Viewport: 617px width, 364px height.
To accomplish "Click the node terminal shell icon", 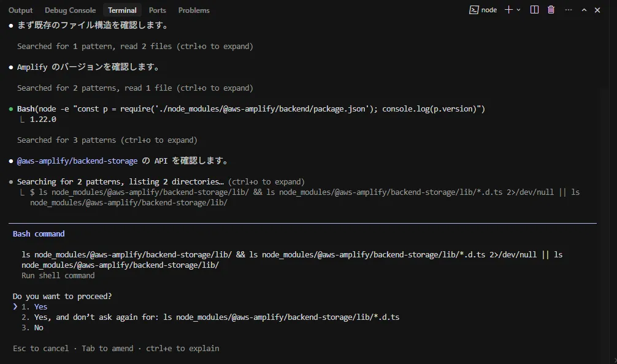I will [473, 10].
